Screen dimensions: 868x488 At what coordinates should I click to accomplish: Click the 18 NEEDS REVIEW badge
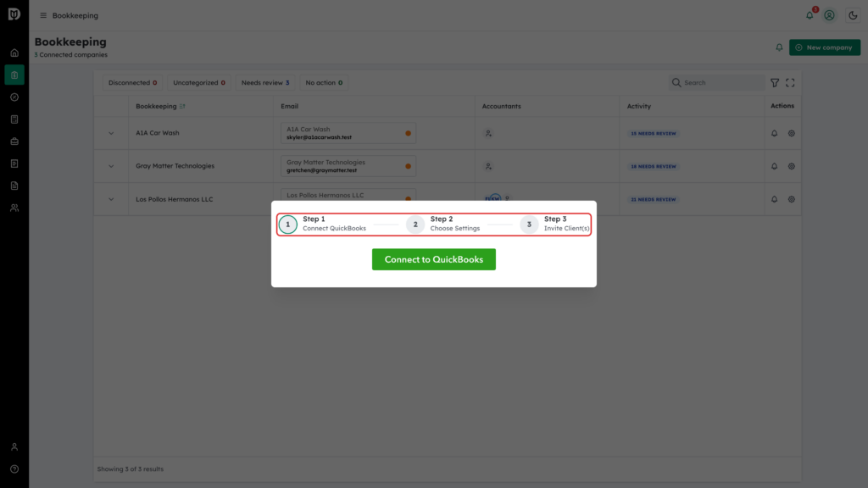coord(654,167)
